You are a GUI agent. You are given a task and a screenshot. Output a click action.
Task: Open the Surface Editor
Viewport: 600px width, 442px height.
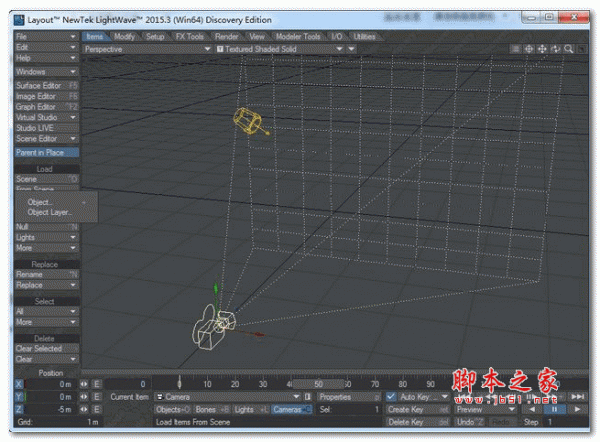(x=45, y=86)
